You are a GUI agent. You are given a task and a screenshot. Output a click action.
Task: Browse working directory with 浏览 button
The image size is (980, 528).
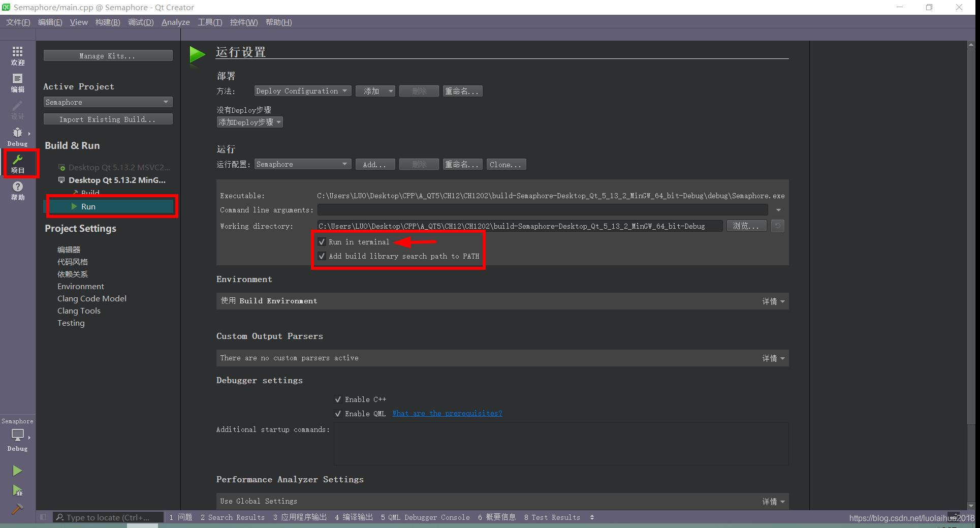coord(746,226)
